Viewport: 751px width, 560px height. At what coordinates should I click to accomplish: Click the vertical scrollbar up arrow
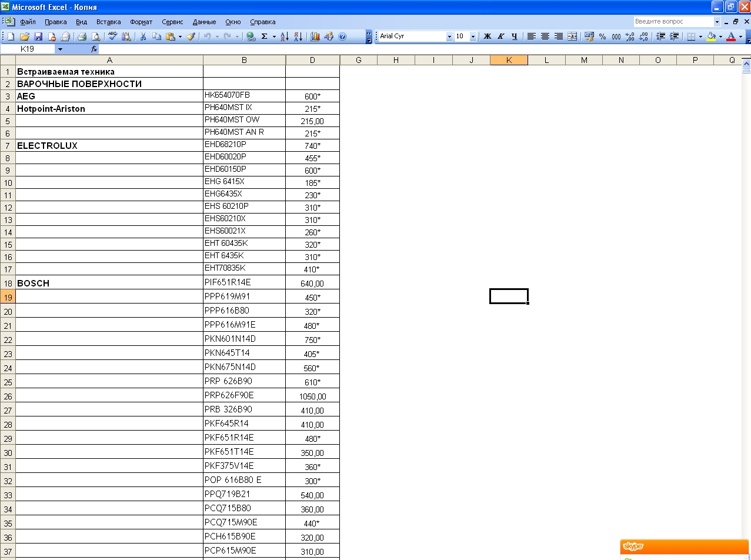(x=746, y=64)
